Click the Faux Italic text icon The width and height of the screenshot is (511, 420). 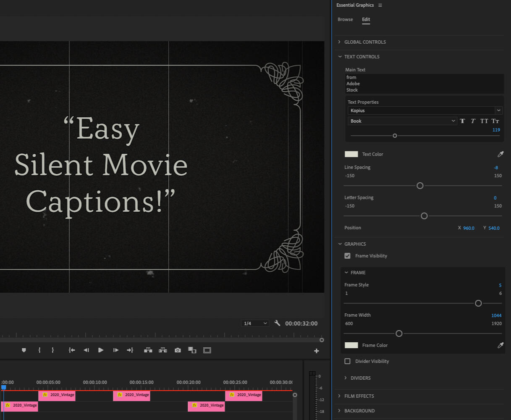473,121
